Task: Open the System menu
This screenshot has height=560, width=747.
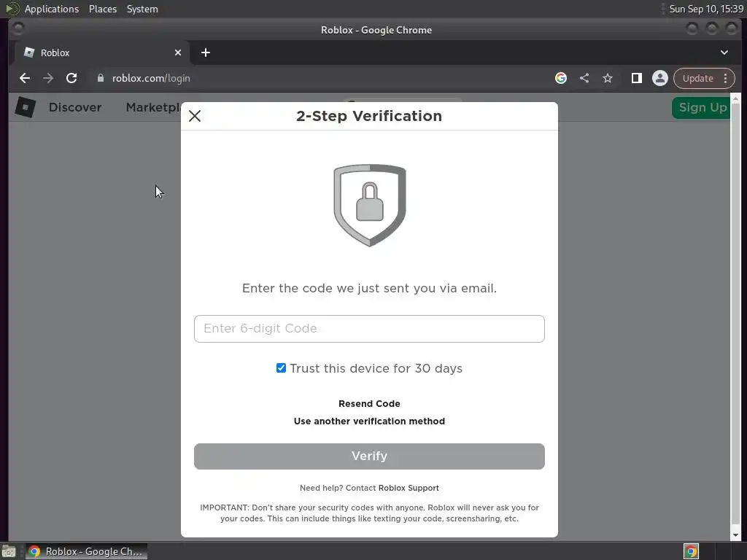Action: [142, 9]
